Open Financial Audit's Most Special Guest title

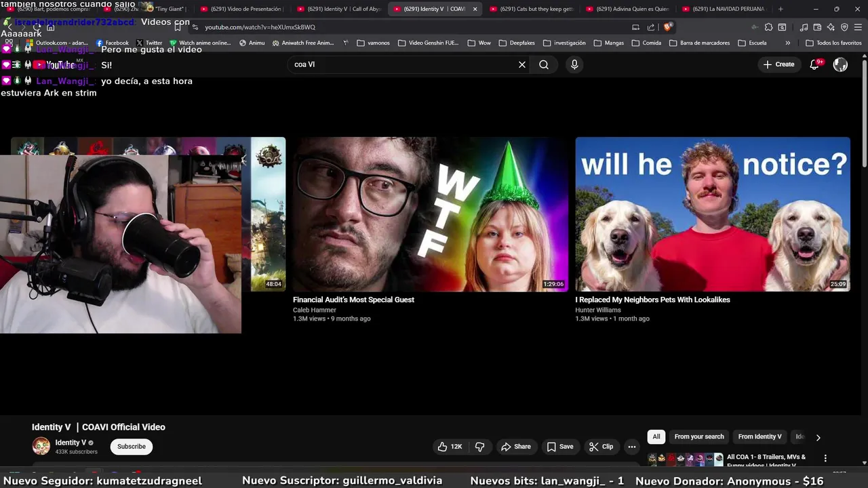click(353, 300)
